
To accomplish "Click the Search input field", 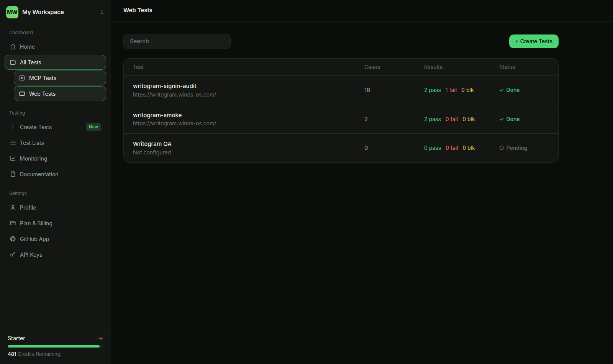I will [x=177, y=41].
